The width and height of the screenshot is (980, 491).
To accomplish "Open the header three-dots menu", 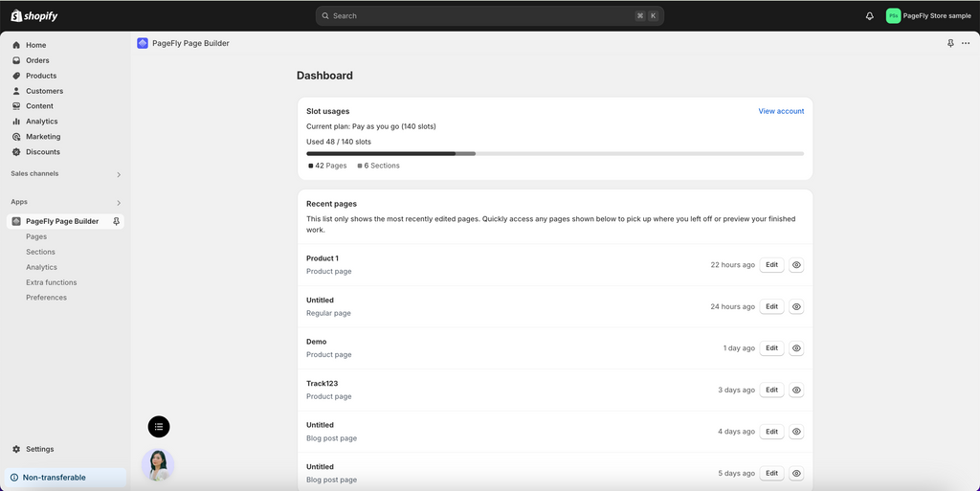I will coord(966,43).
